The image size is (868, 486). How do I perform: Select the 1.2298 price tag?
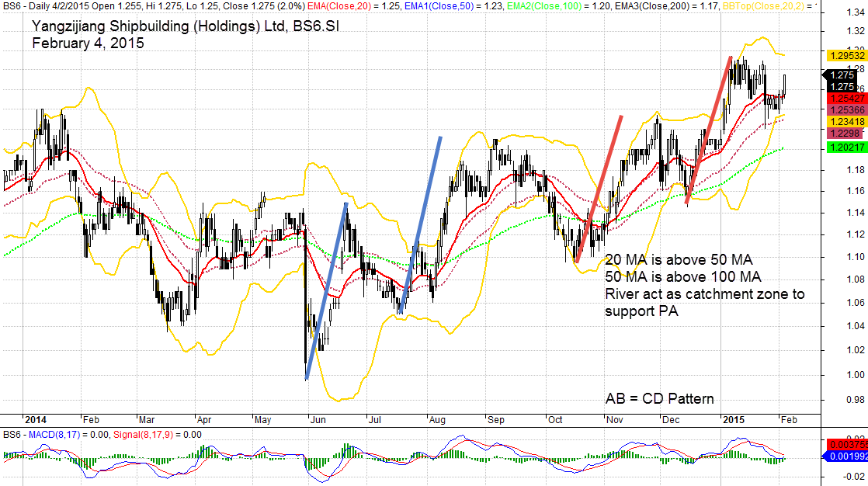(x=845, y=133)
